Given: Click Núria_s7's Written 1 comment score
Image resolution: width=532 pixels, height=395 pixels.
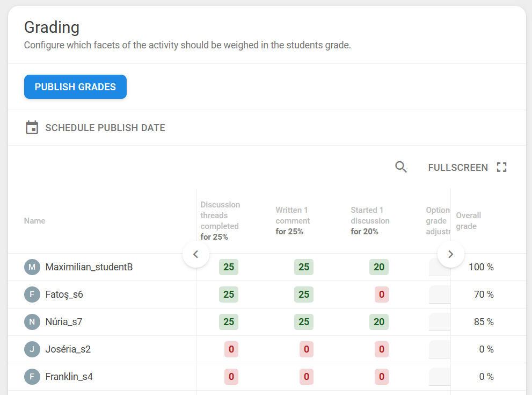Looking at the screenshot, I should click(304, 322).
